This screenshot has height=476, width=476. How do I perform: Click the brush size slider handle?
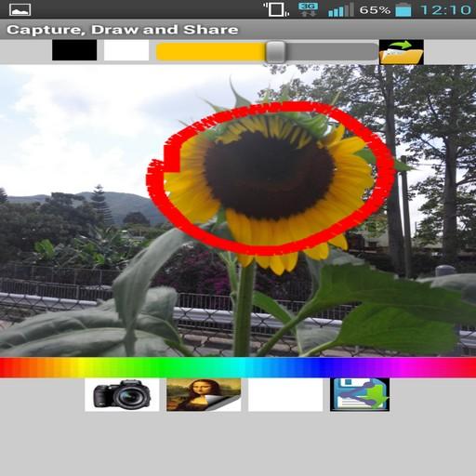275,52
